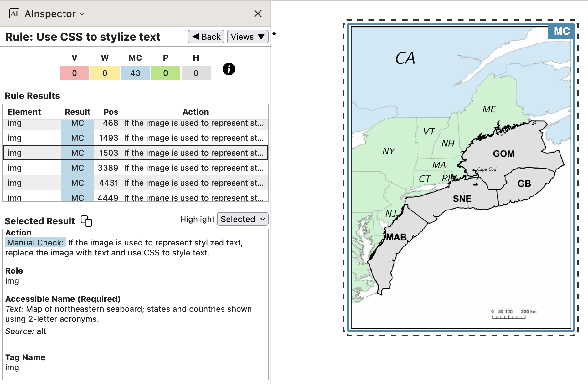Select the img row at position 4431
The height and width of the screenshot is (384, 588).
135,183
